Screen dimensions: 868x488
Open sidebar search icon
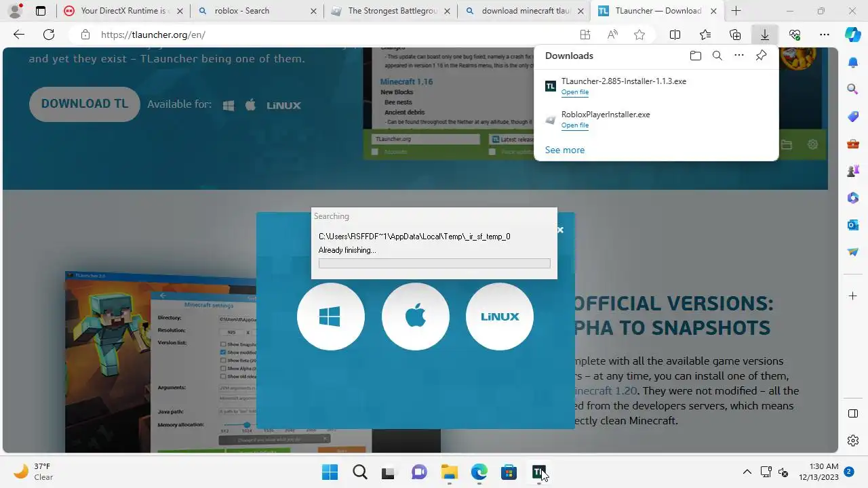[853, 89]
